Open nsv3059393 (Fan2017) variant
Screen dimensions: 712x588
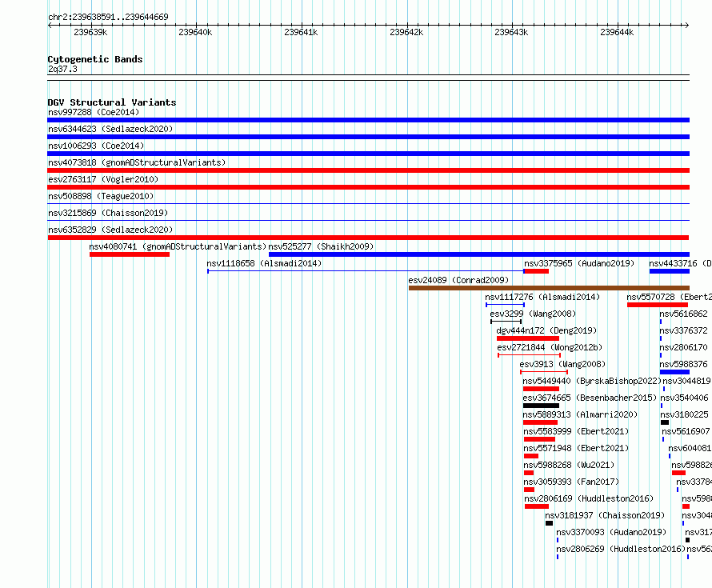[x=570, y=482]
